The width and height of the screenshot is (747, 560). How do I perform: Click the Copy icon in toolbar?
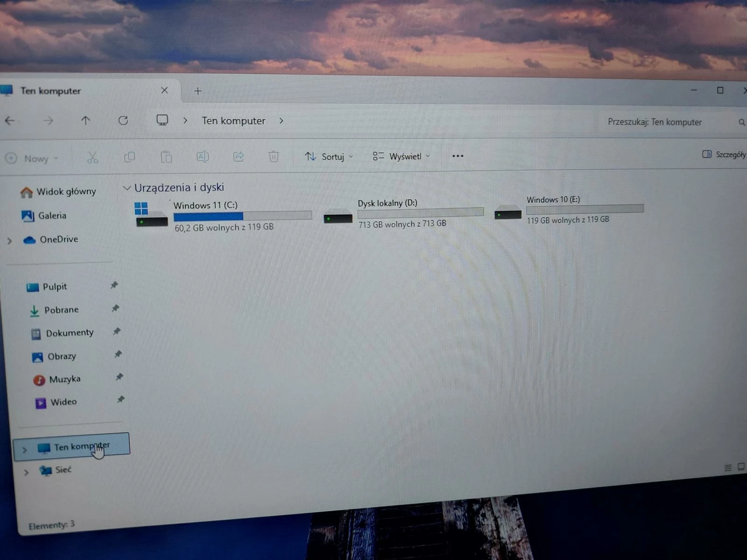[129, 157]
